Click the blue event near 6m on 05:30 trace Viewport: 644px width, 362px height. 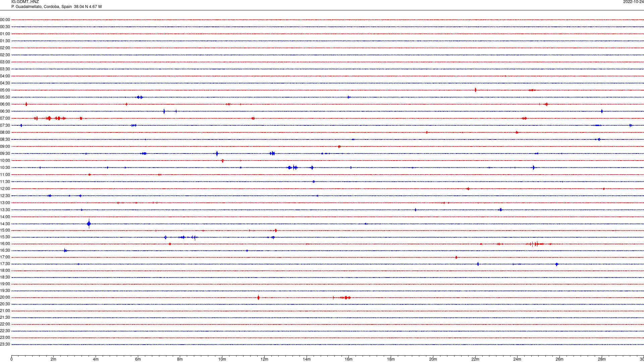(x=140, y=97)
